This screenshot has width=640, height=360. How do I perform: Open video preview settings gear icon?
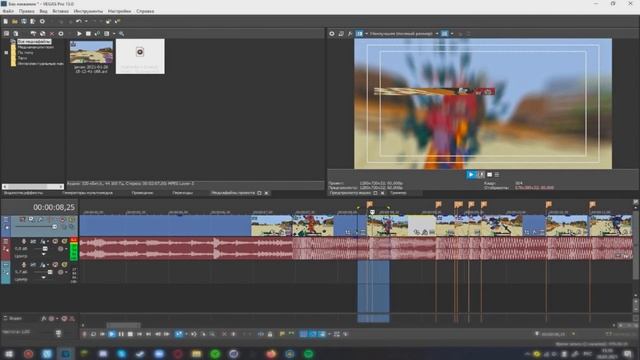332,33
